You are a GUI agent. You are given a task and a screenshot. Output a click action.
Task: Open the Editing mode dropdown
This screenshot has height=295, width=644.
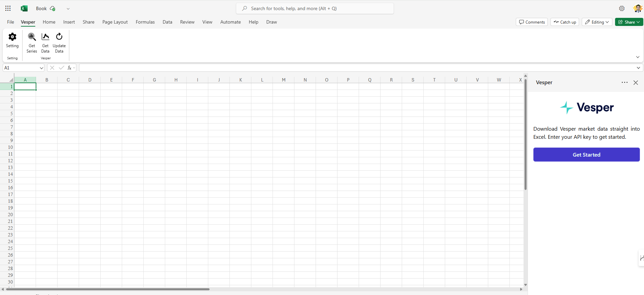coord(597,22)
